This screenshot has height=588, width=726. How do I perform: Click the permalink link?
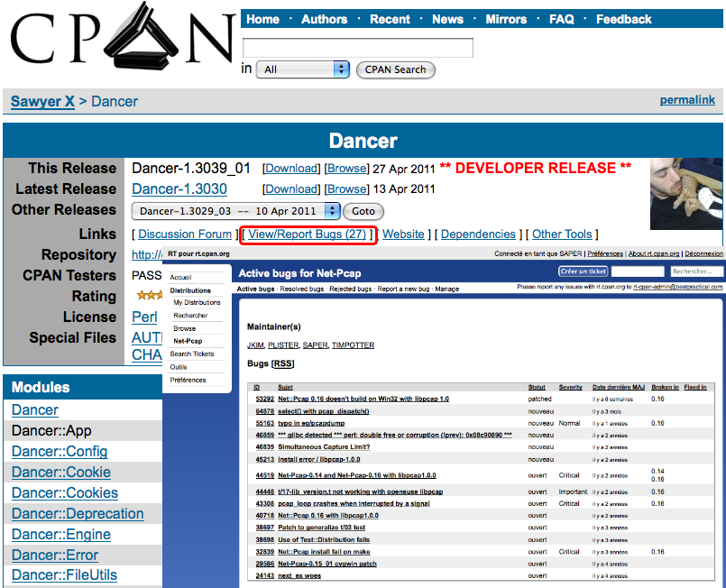[x=687, y=100]
